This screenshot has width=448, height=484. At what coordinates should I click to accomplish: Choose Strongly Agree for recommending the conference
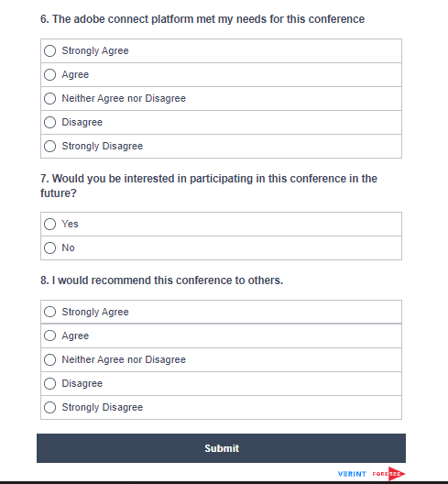[50, 312]
